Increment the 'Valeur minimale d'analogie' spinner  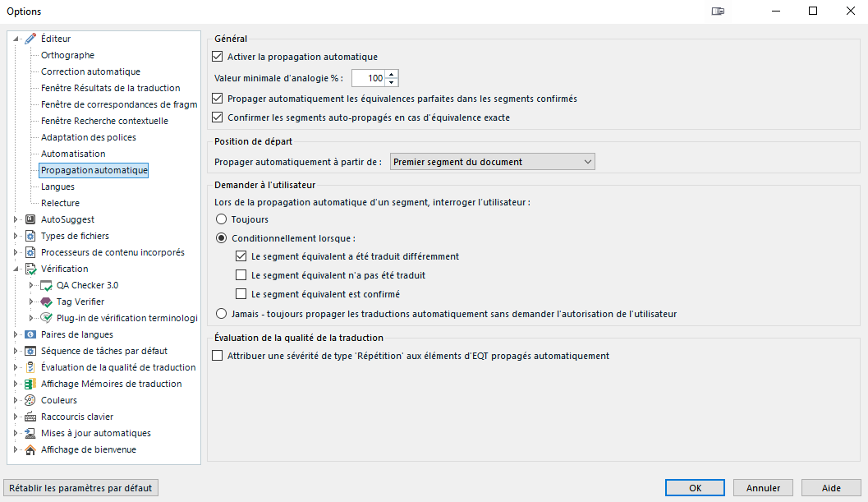click(389, 74)
